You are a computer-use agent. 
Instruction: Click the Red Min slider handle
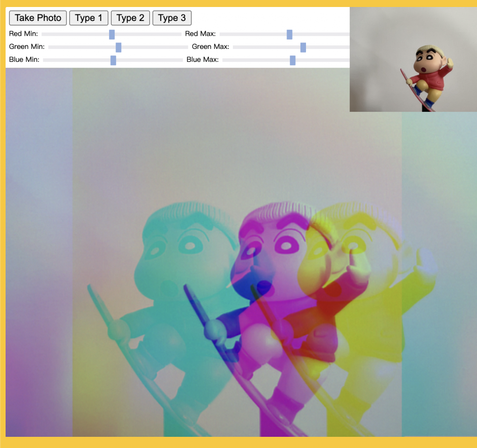(x=112, y=34)
